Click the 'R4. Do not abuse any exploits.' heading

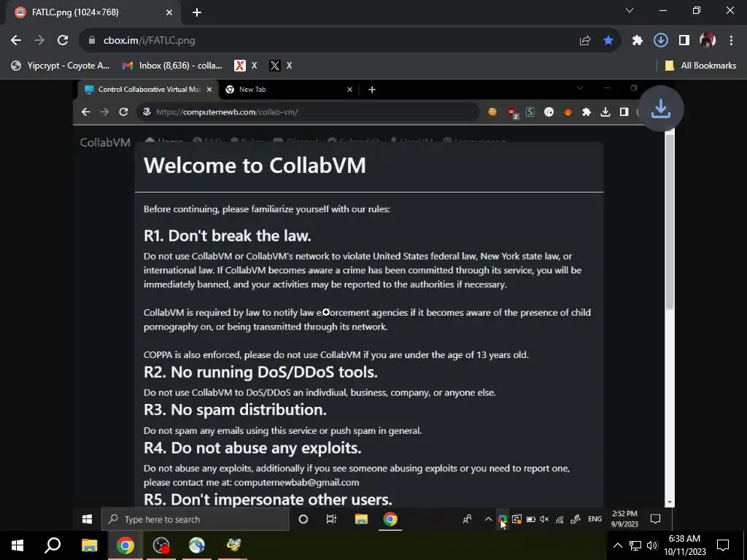(252, 448)
